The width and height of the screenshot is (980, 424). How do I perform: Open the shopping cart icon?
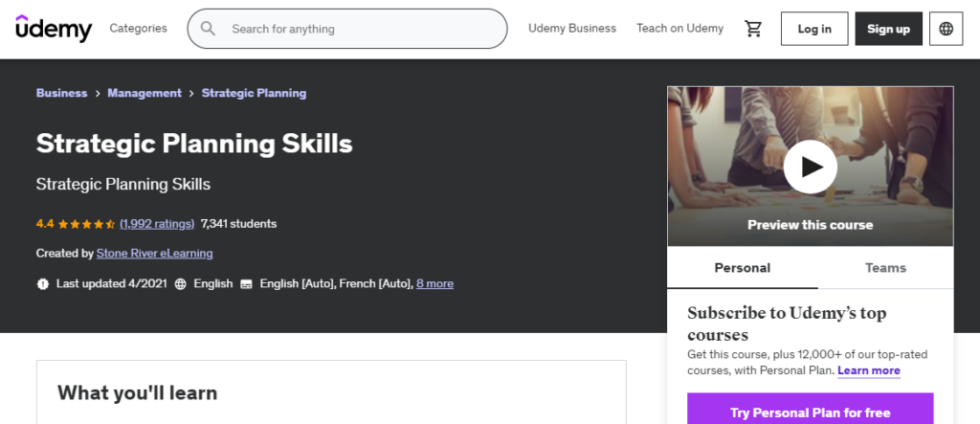pos(753,29)
